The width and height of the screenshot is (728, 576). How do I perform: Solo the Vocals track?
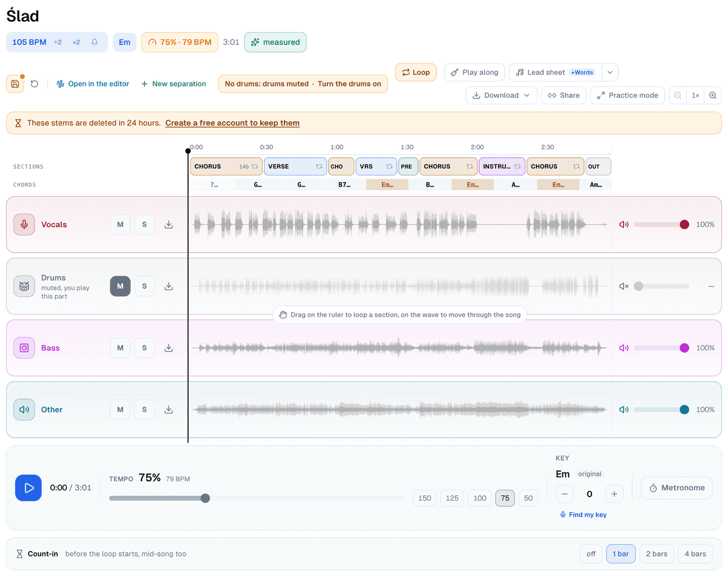point(144,225)
